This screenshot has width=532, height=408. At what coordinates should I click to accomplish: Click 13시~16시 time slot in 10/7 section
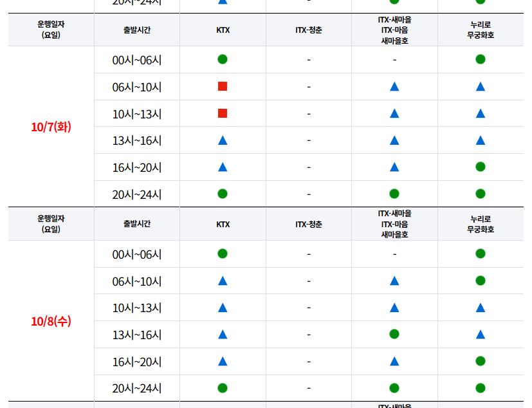point(137,140)
